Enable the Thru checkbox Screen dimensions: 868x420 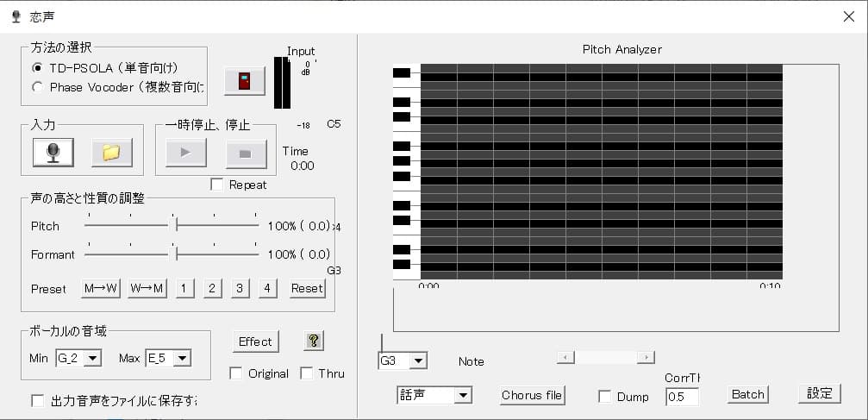coord(307,373)
